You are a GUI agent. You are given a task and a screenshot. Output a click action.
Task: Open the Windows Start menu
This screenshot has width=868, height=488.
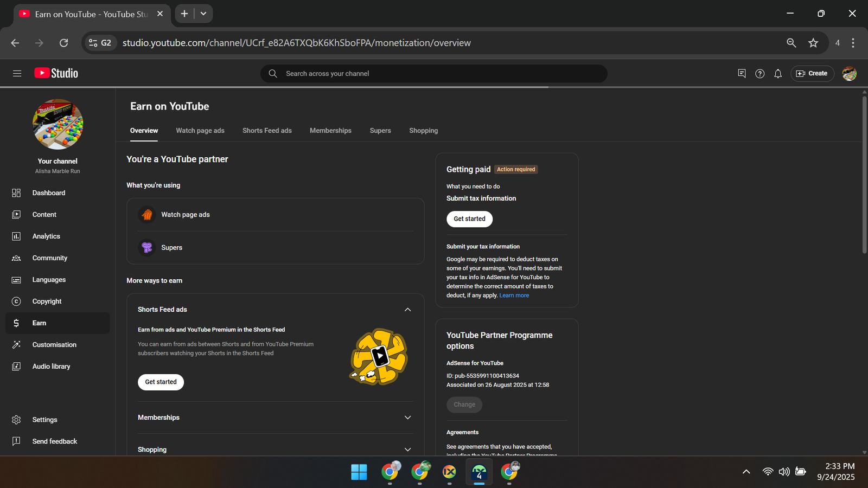[x=359, y=472]
